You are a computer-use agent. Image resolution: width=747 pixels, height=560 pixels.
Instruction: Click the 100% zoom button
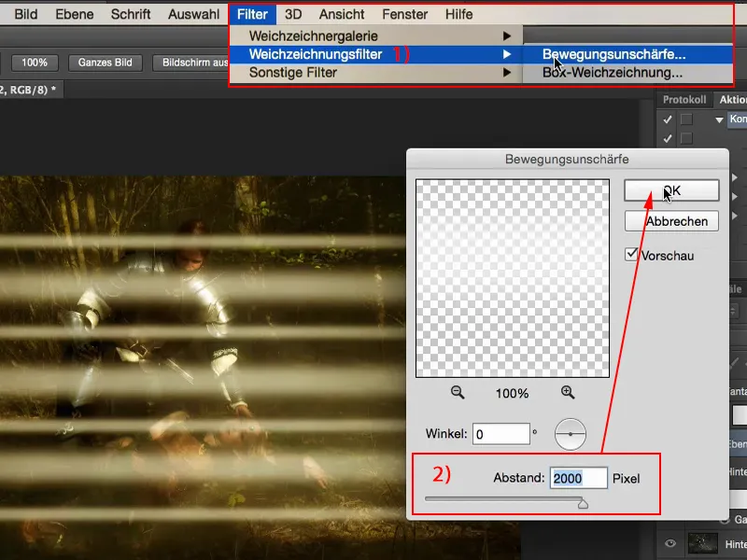click(x=35, y=63)
